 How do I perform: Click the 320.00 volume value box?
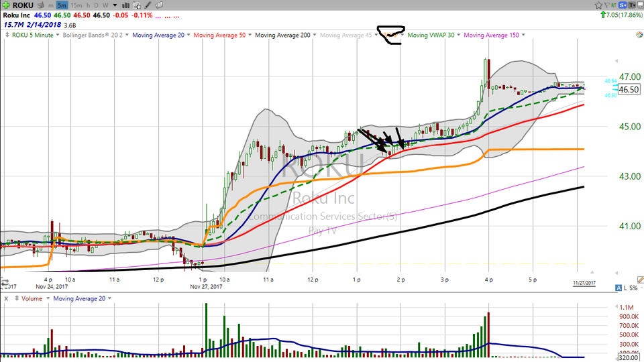point(629,357)
